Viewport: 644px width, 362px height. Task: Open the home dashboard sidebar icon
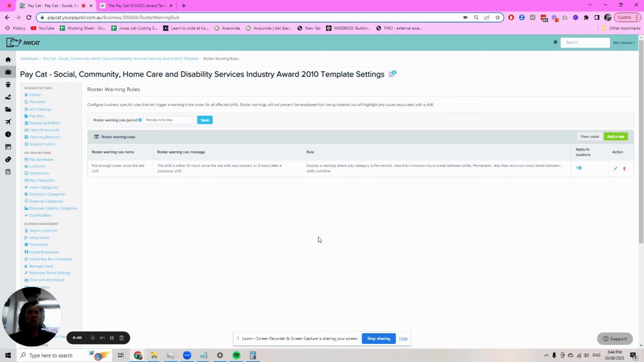[8, 60]
